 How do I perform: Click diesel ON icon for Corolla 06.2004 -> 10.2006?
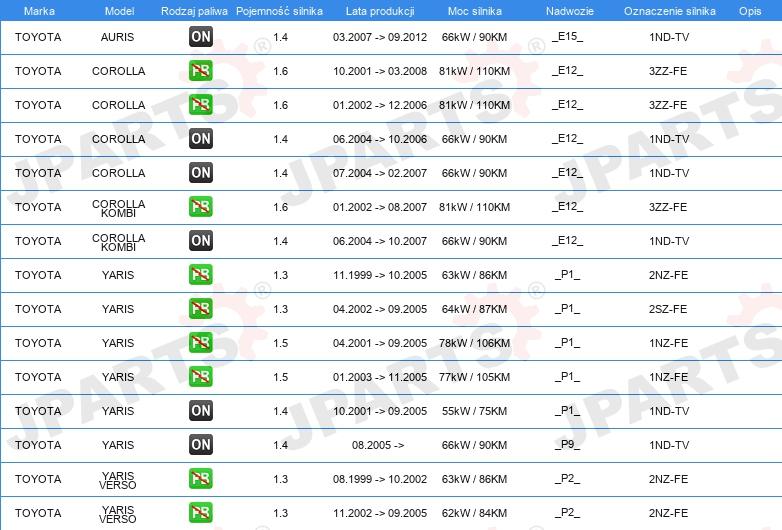(x=201, y=139)
